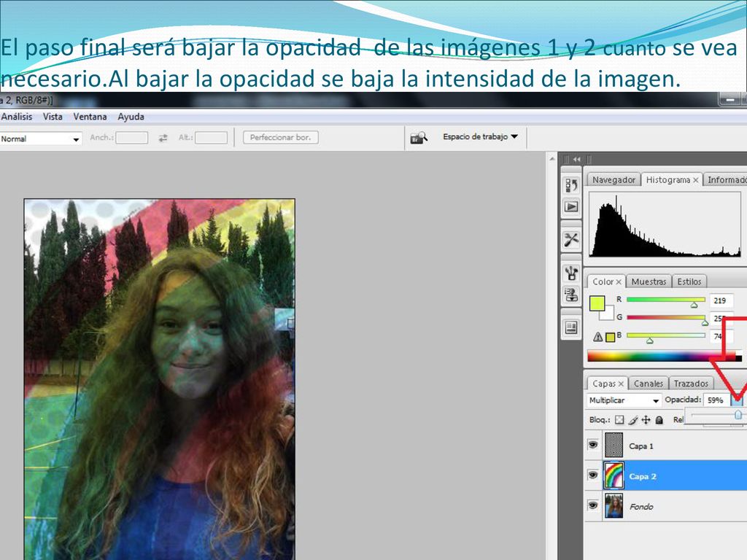Switch to the Estilos tab
The width and height of the screenshot is (747, 560).
pyautogui.click(x=689, y=282)
